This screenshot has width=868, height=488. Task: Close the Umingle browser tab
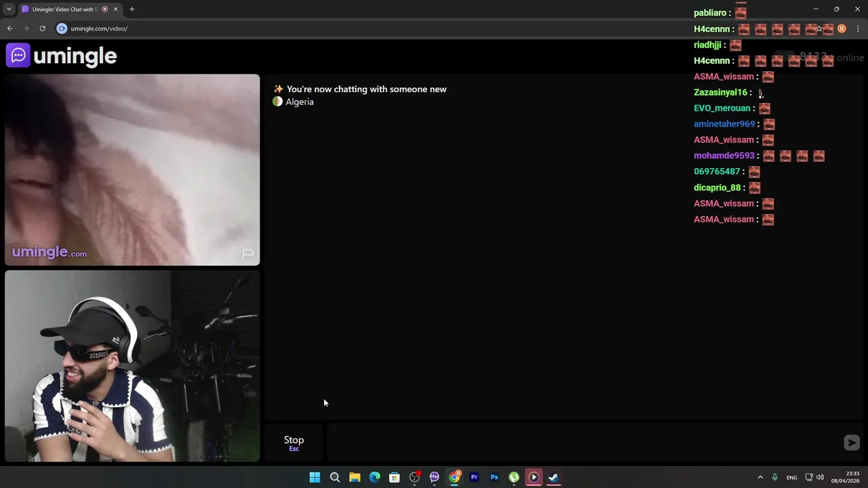click(x=115, y=9)
